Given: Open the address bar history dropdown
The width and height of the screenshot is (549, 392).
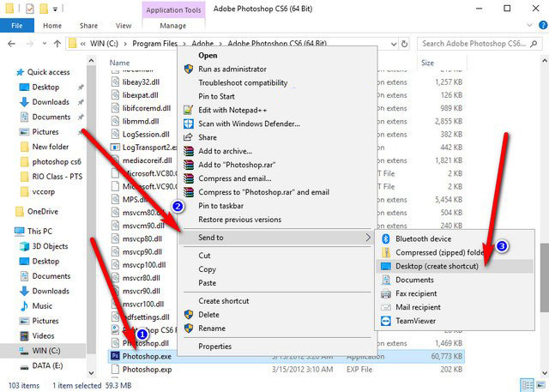Looking at the screenshot, I should pyautogui.click(x=394, y=44).
